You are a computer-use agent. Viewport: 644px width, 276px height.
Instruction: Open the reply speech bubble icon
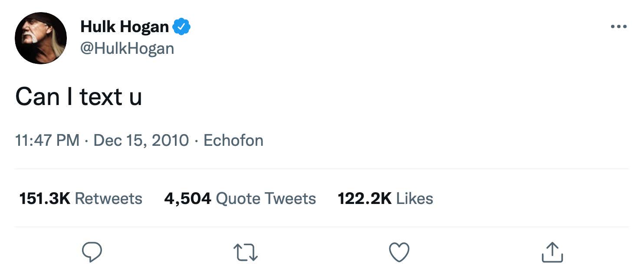92,252
